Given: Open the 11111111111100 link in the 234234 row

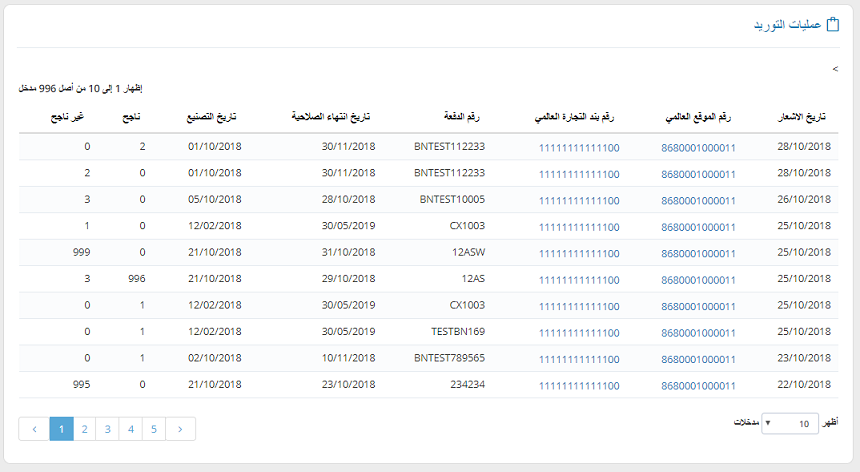Looking at the screenshot, I should [x=579, y=384].
